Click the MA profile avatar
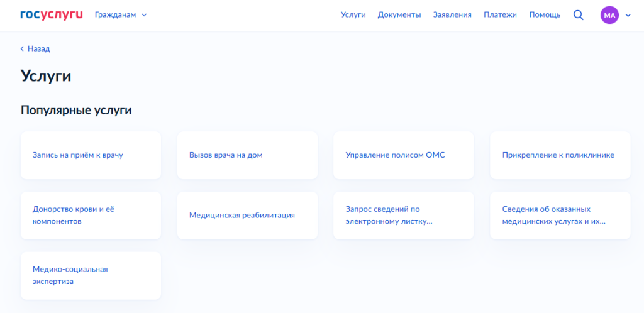Viewport: 644px width, 313px height. click(609, 15)
